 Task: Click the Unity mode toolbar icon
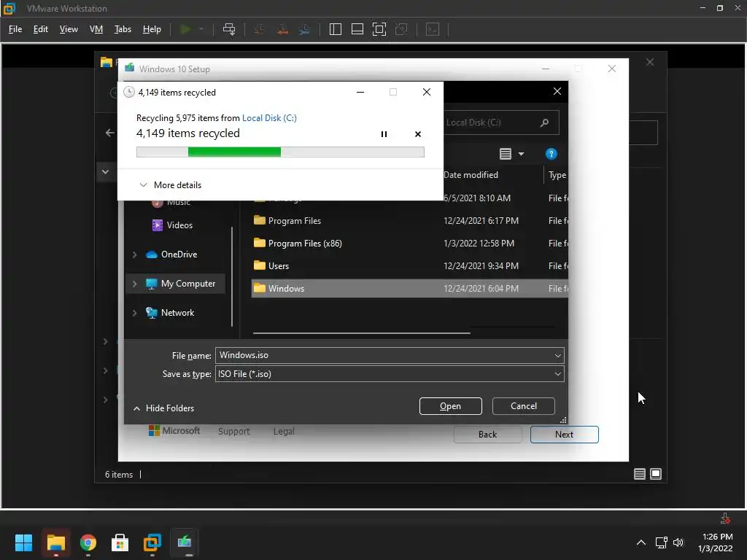(x=402, y=29)
